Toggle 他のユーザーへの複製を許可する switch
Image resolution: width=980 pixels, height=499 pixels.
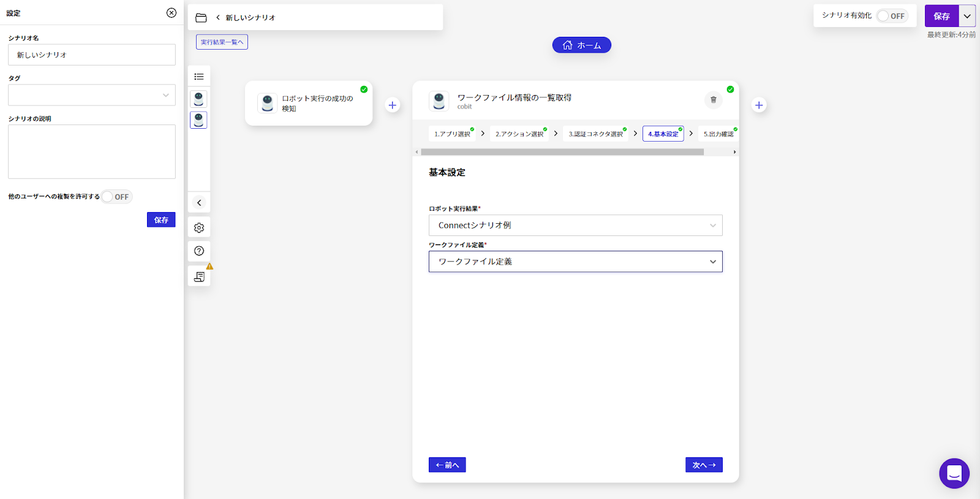(116, 197)
